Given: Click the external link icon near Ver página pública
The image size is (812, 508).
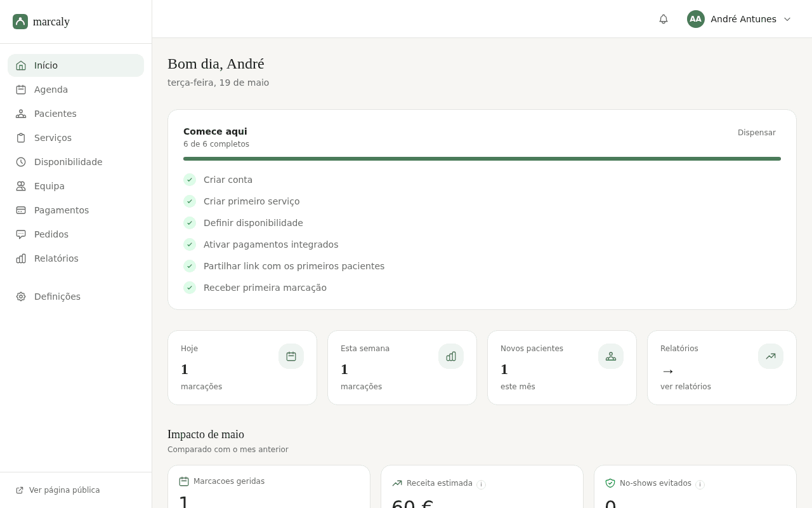Looking at the screenshot, I should point(20,490).
